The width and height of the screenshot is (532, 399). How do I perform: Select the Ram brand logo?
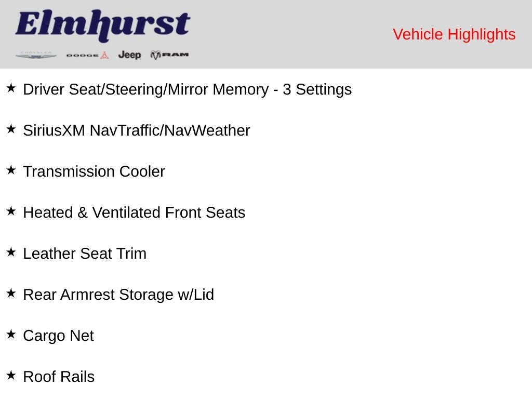[169, 55]
